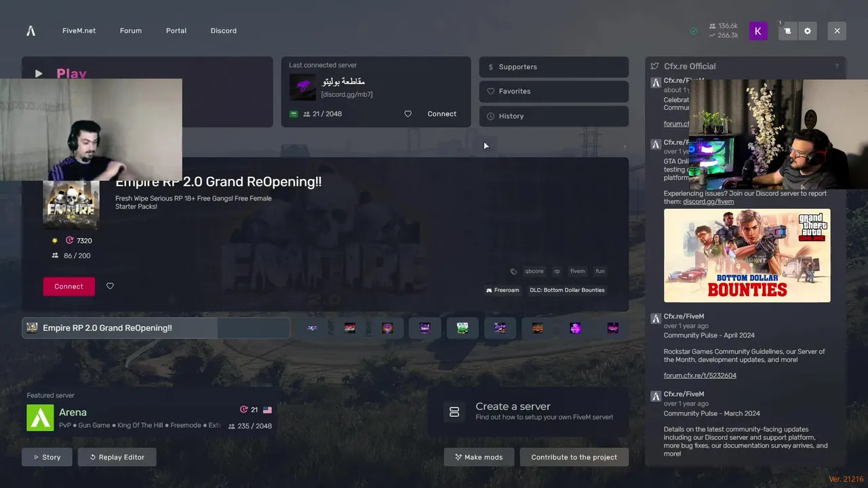Click the Freeroam game type label
Viewport: 868px width, 488px height.
point(502,290)
